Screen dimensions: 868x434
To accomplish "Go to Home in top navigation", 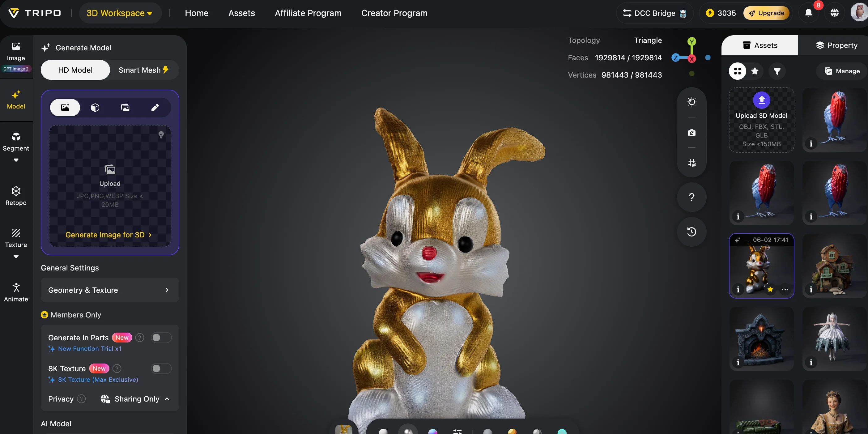I will (x=197, y=13).
